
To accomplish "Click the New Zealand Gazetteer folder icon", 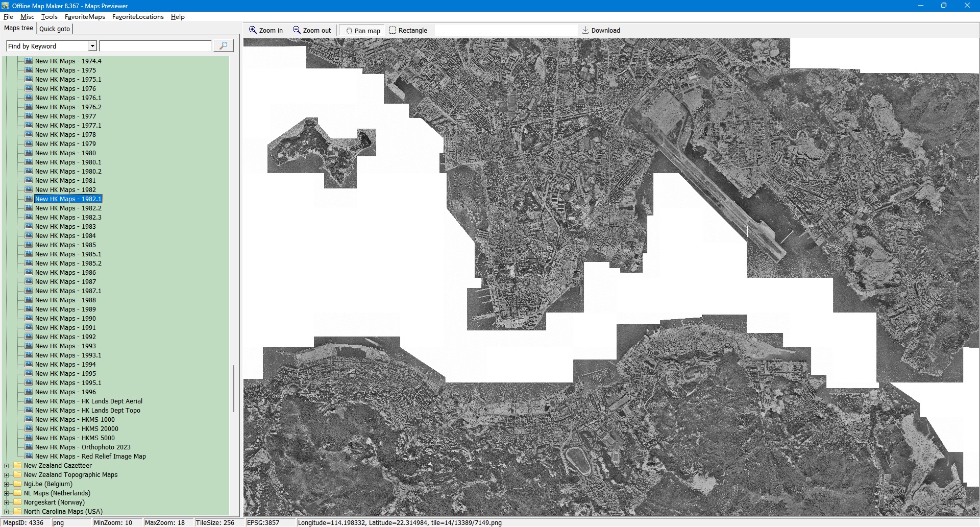I will [x=18, y=465].
